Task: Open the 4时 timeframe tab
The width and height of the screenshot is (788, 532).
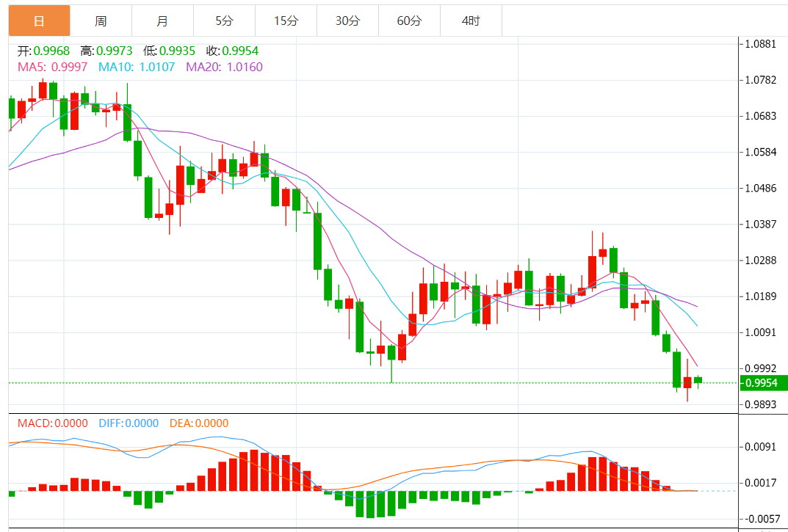Action: point(471,21)
